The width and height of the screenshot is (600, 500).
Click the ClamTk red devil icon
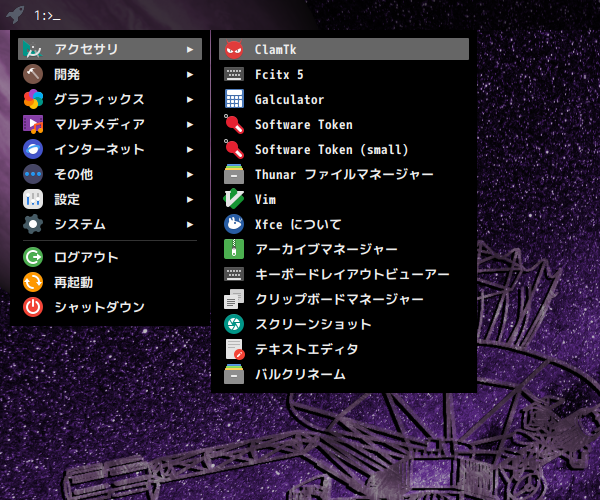pyautogui.click(x=234, y=49)
